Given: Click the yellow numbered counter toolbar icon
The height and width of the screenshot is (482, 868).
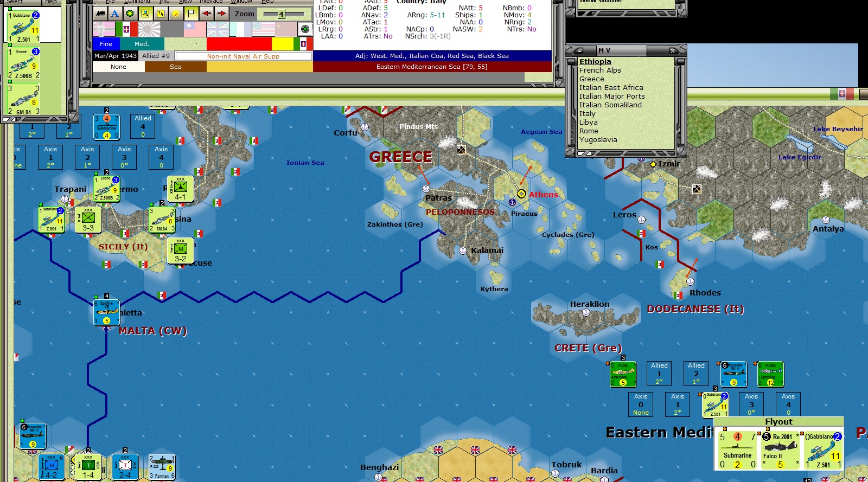Looking at the screenshot, I should [161, 14].
